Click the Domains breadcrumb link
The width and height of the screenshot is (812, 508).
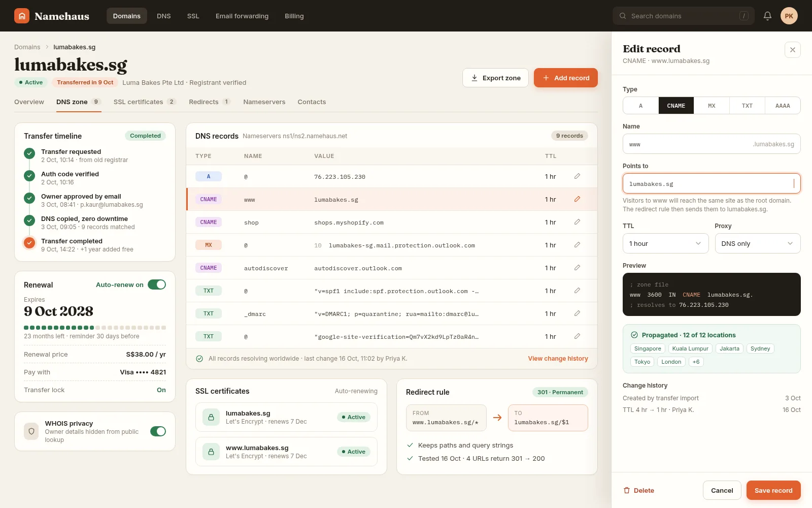27,47
